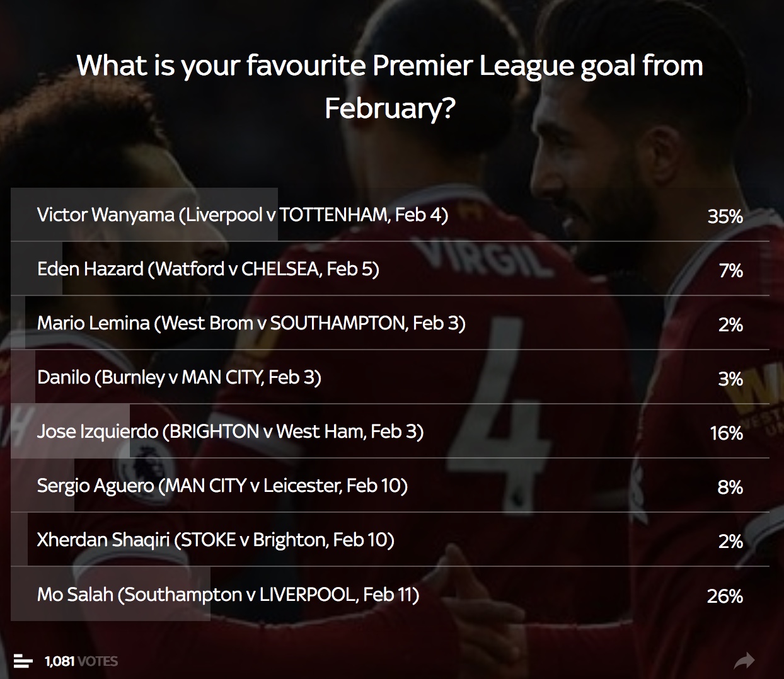Click the 26% result for Salah
This screenshot has width=784, height=679.
[x=725, y=596]
